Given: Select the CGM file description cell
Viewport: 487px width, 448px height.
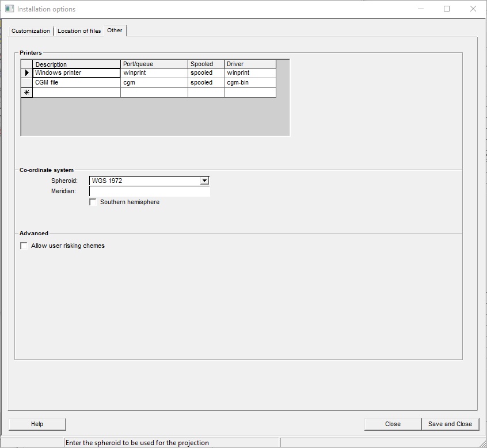Looking at the screenshot, I should [76, 83].
